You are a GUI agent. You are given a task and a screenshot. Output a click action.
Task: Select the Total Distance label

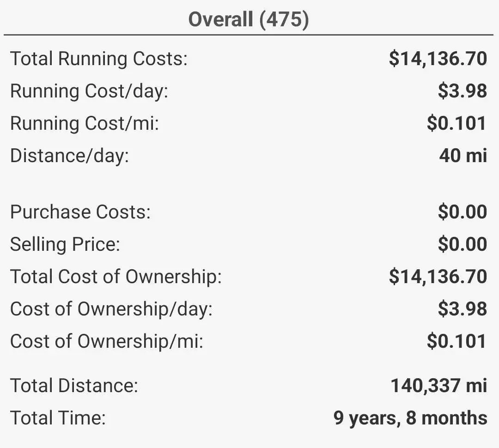(74, 385)
